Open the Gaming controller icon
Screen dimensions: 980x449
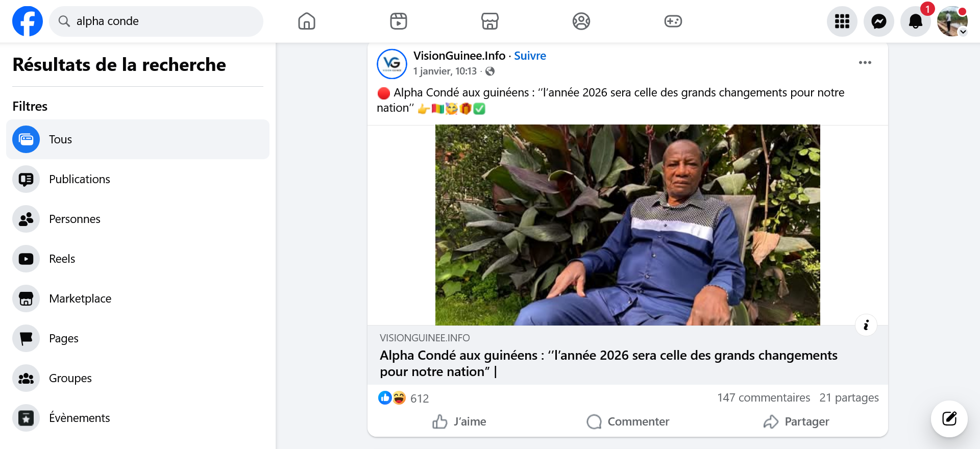(673, 21)
